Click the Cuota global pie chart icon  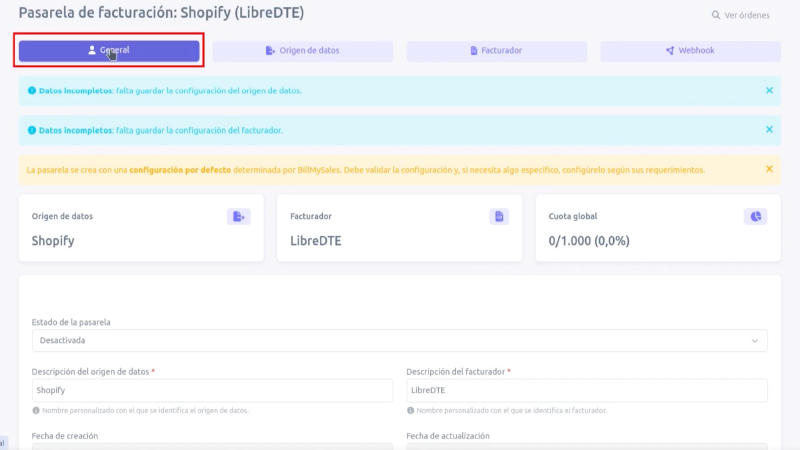[756, 216]
